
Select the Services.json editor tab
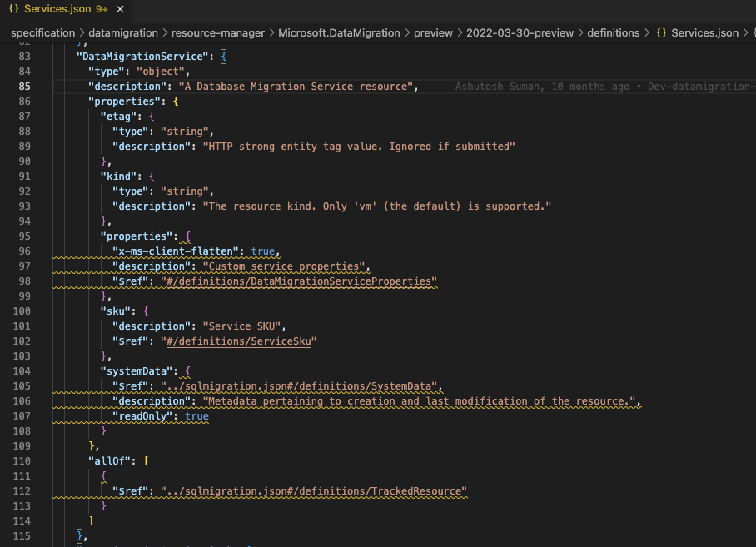click(66, 9)
